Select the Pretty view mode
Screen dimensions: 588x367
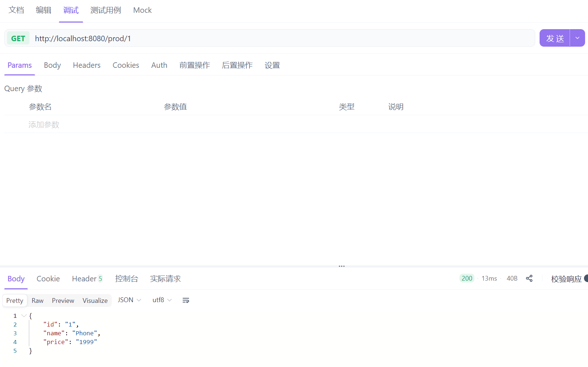(15, 300)
